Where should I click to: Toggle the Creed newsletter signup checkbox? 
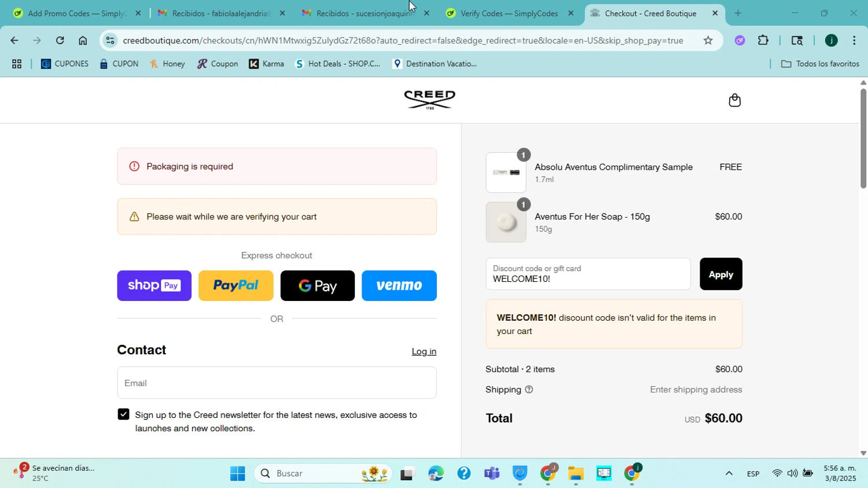[123, 414]
